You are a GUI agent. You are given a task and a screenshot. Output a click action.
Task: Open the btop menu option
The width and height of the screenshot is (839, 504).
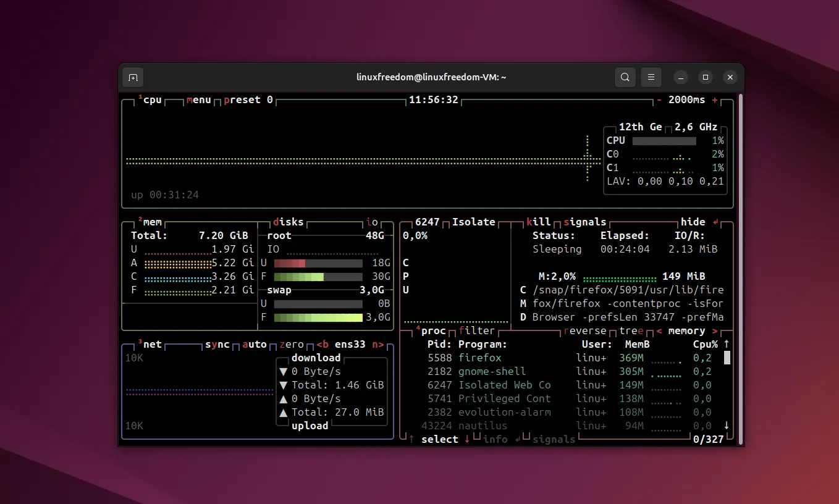[198, 100]
